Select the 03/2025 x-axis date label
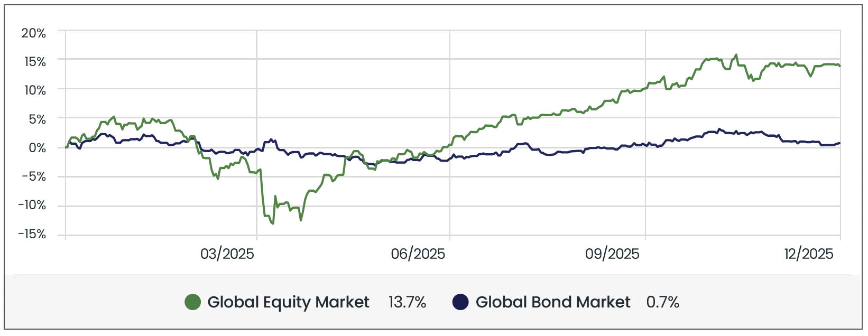 (227, 254)
